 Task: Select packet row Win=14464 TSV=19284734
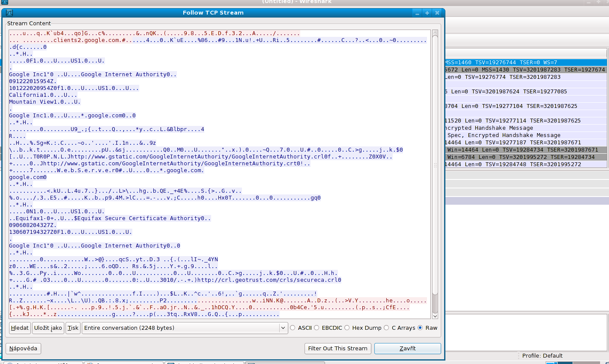(526, 150)
